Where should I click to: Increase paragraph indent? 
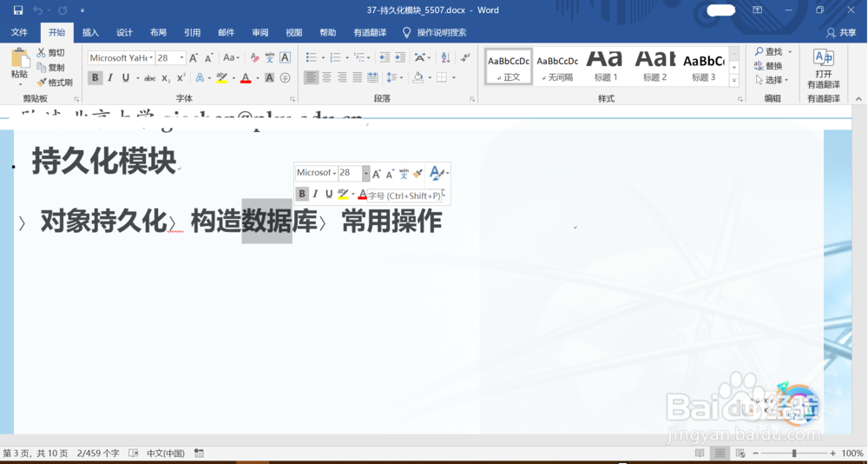[x=399, y=57]
